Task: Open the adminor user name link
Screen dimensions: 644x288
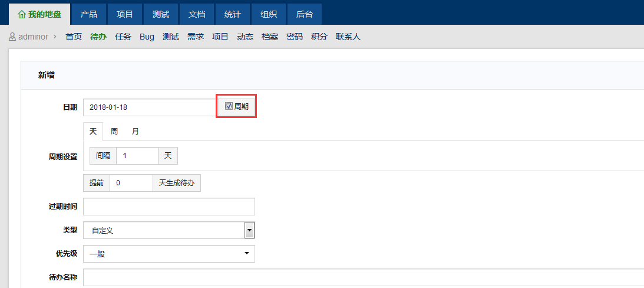Action: point(33,37)
